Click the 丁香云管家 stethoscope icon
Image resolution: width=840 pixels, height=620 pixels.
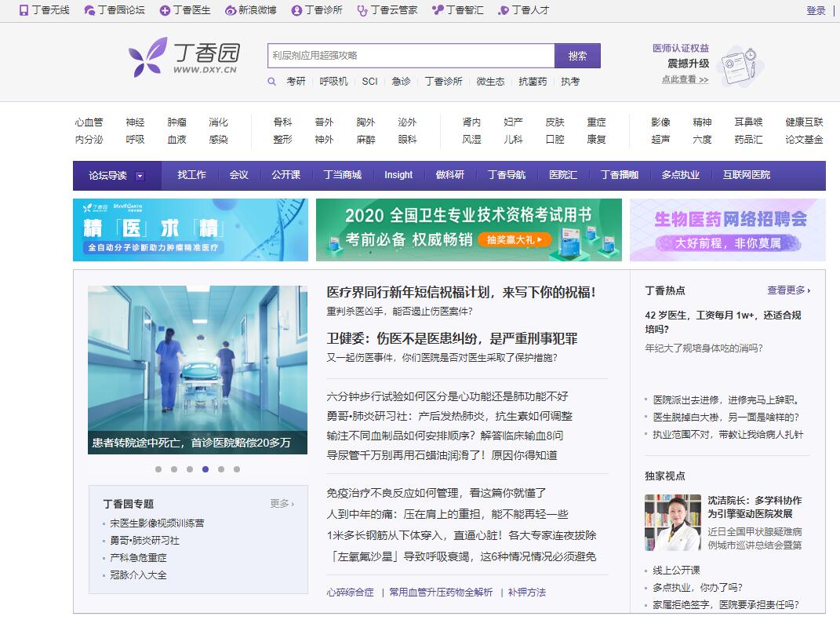[x=362, y=10]
